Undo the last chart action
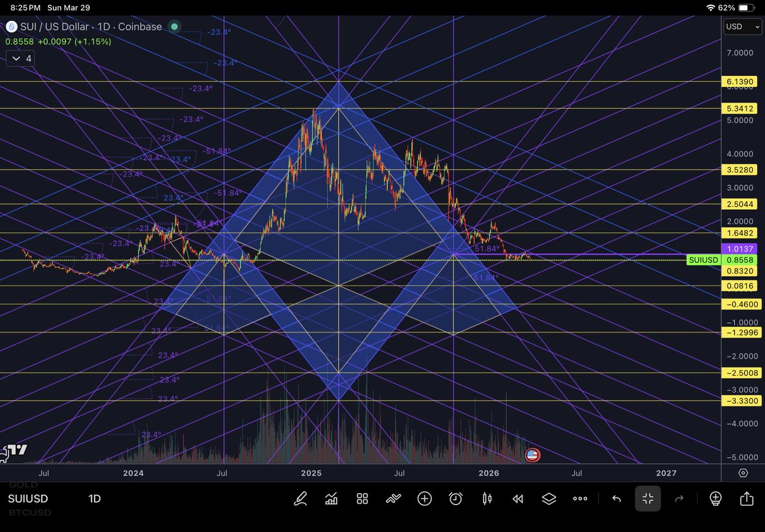 616,498
